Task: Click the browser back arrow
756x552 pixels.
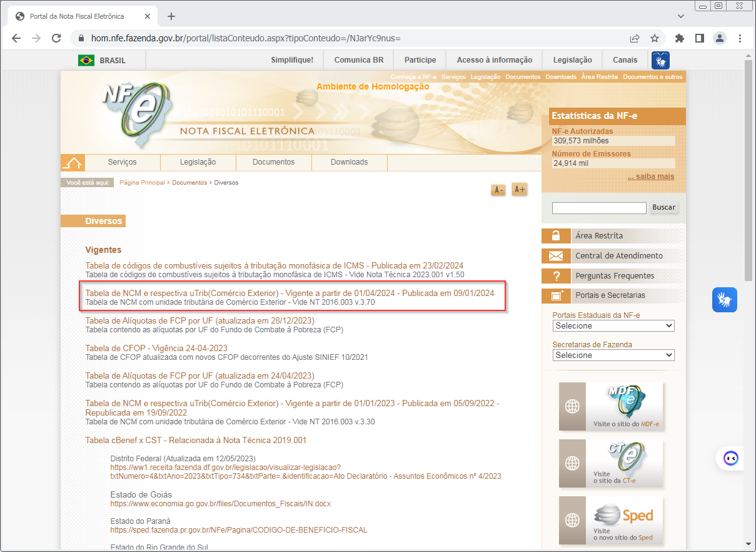Action: pos(16,38)
